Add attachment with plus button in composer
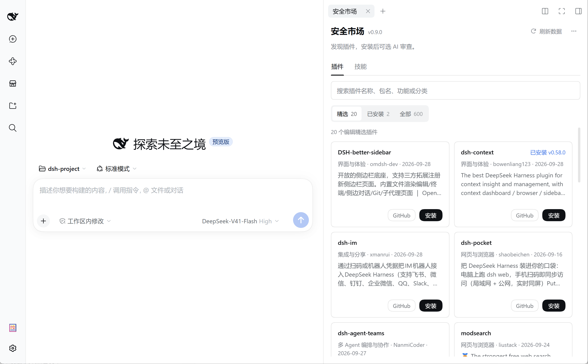Screen dimensions: 588x364 (43, 221)
